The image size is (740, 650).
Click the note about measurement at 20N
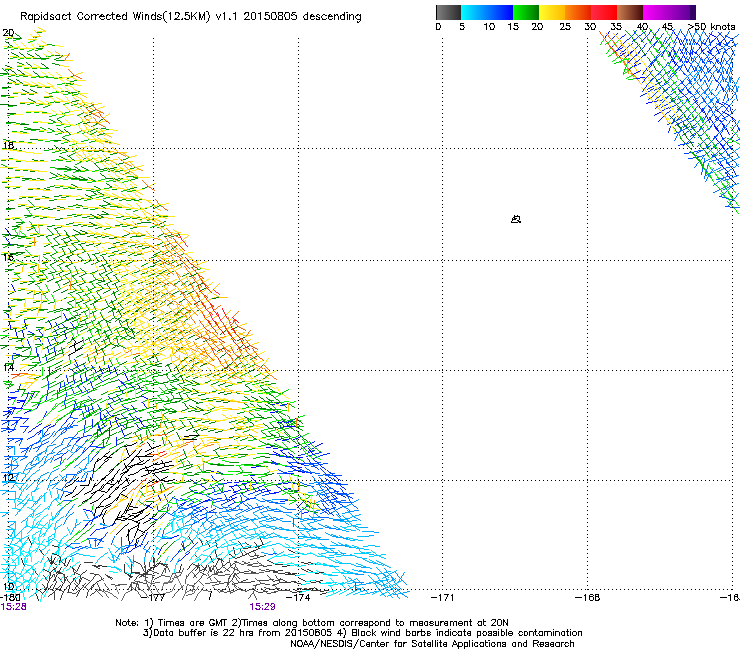click(370, 623)
